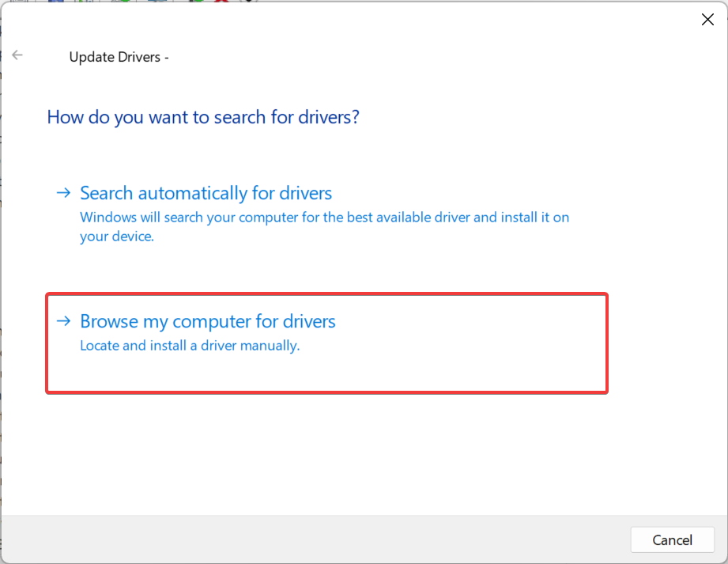This screenshot has width=728, height=564.
Task: Start the manual driver installation option
Action: [207, 321]
